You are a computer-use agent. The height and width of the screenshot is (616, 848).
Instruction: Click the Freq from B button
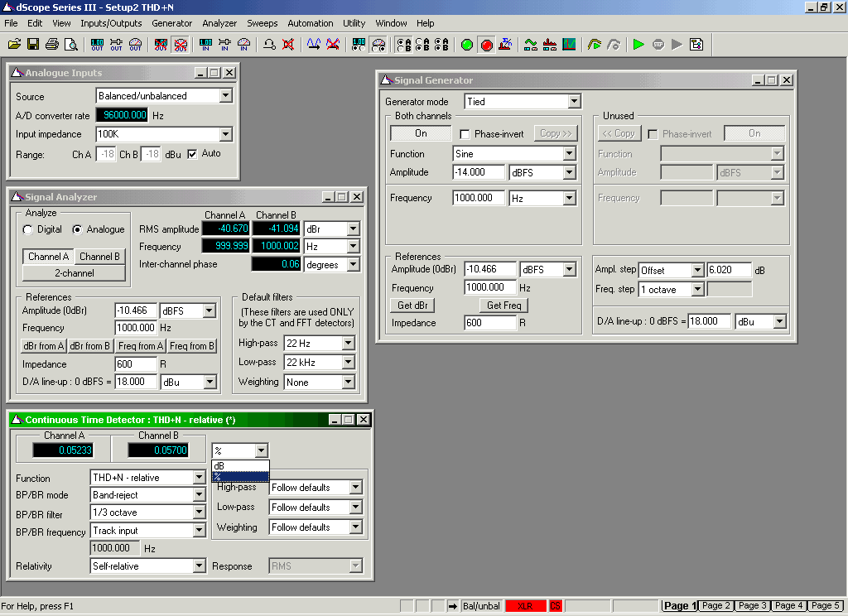192,346
